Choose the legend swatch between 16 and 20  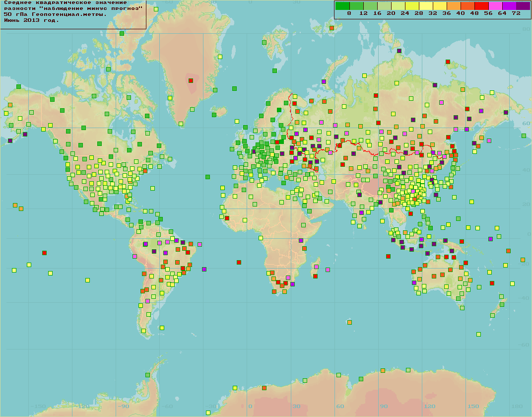point(384,6)
